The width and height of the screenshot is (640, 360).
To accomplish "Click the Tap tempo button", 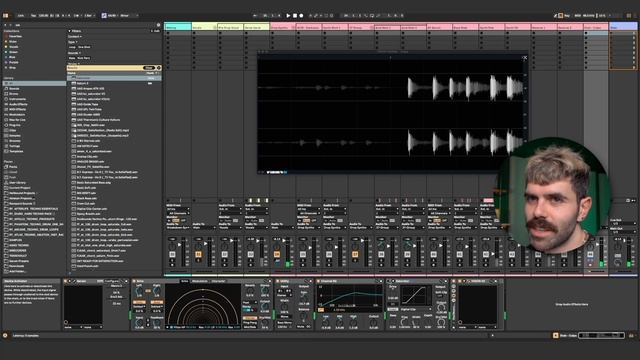I will pyautogui.click(x=33, y=16).
